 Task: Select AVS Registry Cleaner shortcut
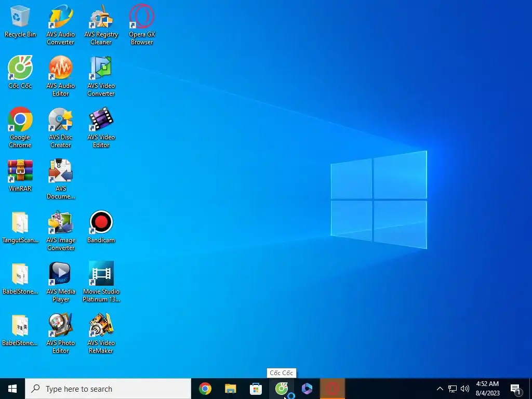101,25
